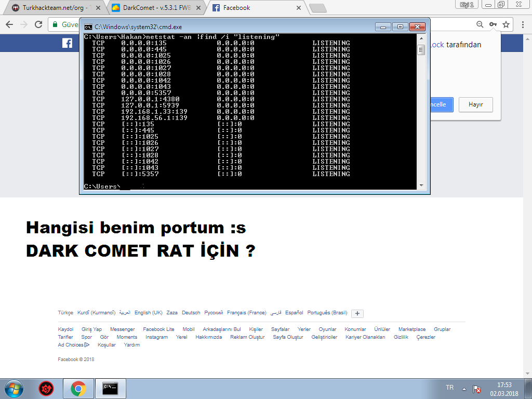Reload the current page
Viewport: 532px width, 399px height.
click(x=38, y=24)
